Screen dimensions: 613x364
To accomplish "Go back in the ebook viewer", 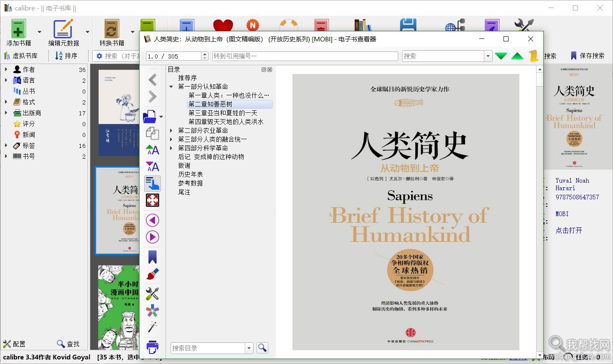I will (153, 80).
